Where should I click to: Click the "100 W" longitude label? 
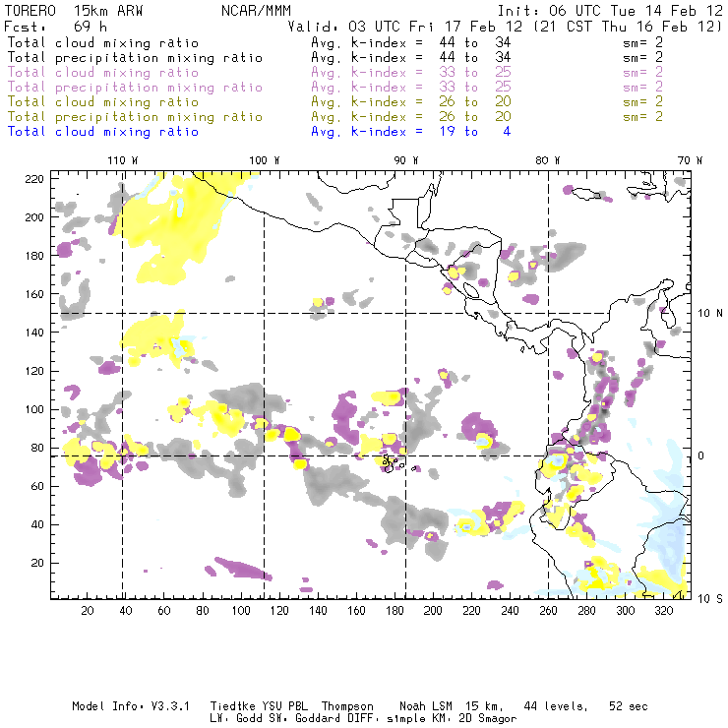pos(265,160)
